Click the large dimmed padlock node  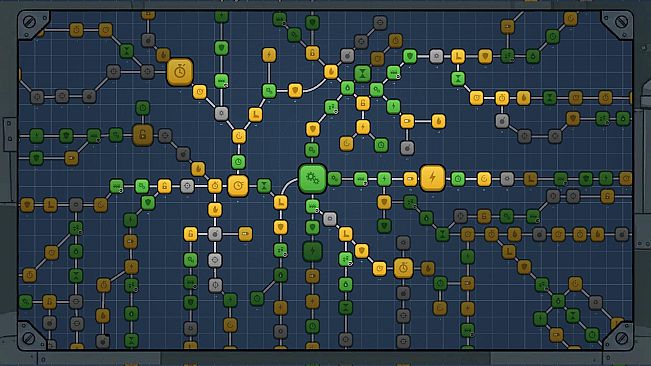click(x=143, y=135)
